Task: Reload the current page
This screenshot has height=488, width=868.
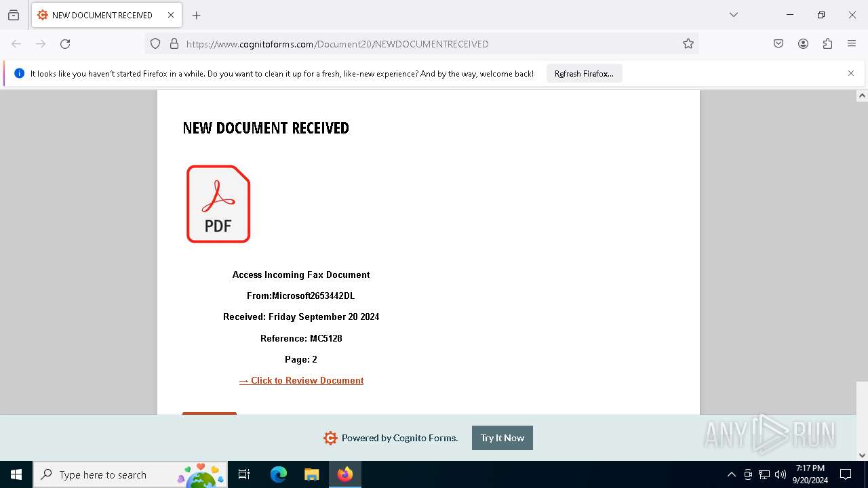Action: pos(65,44)
